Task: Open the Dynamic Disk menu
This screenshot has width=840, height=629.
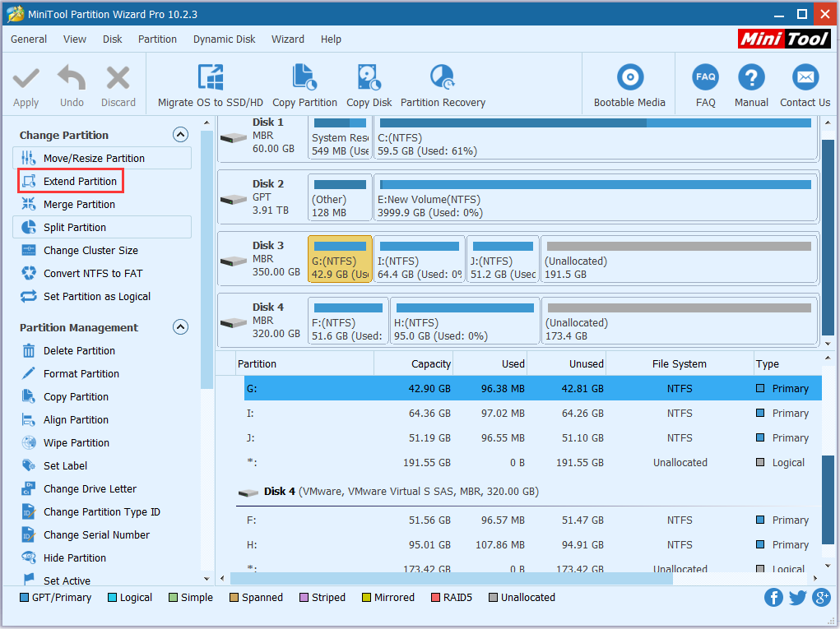Action: coord(225,39)
